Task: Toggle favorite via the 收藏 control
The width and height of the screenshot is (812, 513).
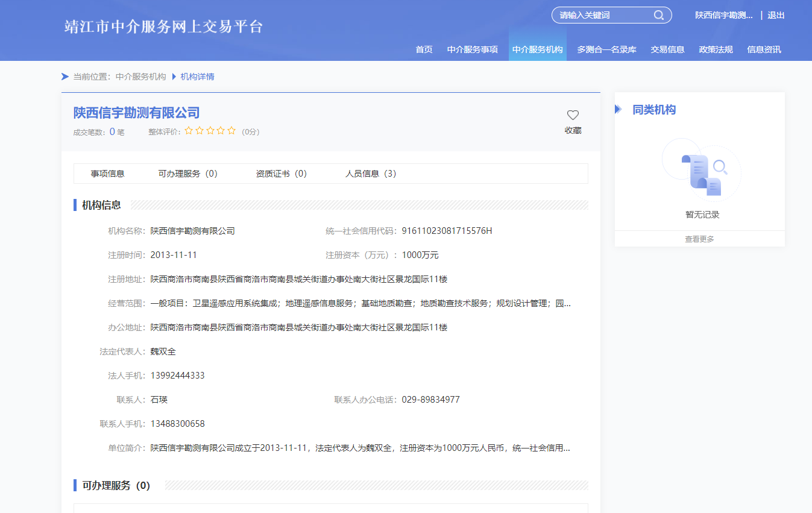Action: coord(572,130)
